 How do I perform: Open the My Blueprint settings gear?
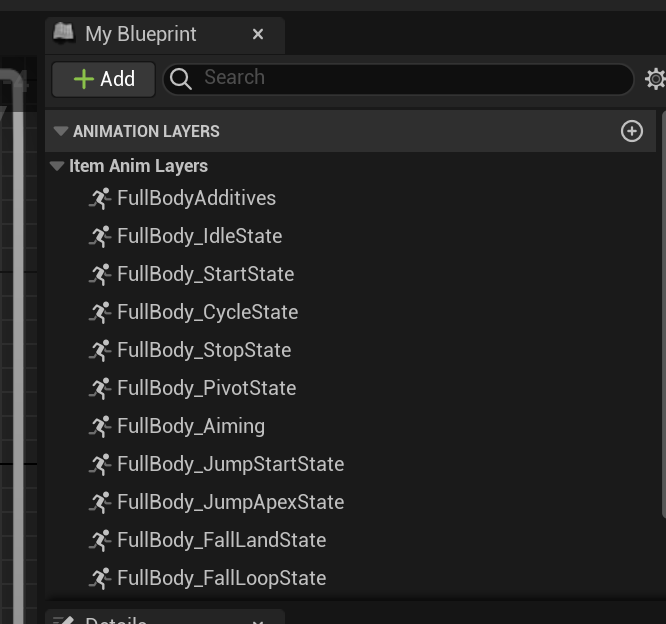[x=656, y=79]
